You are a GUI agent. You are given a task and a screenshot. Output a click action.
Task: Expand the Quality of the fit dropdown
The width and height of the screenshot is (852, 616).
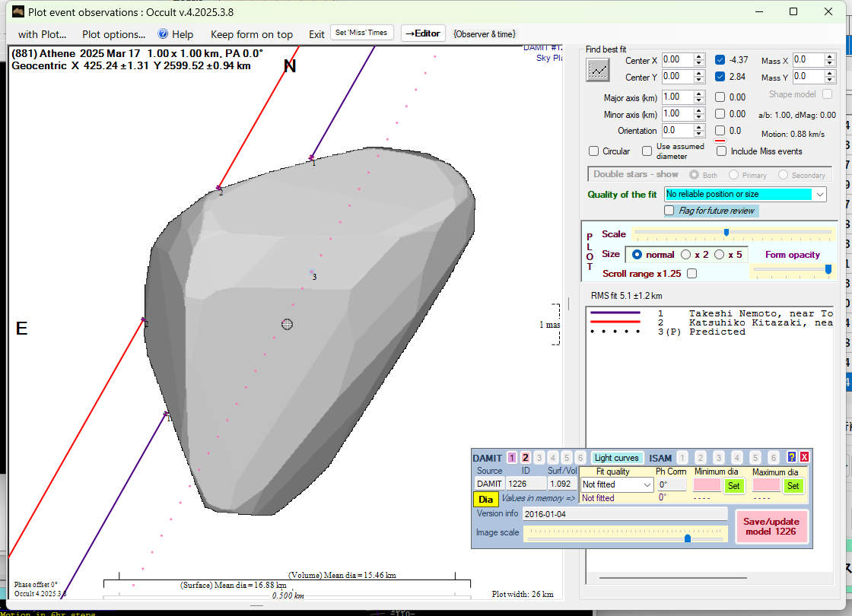pos(819,195)
